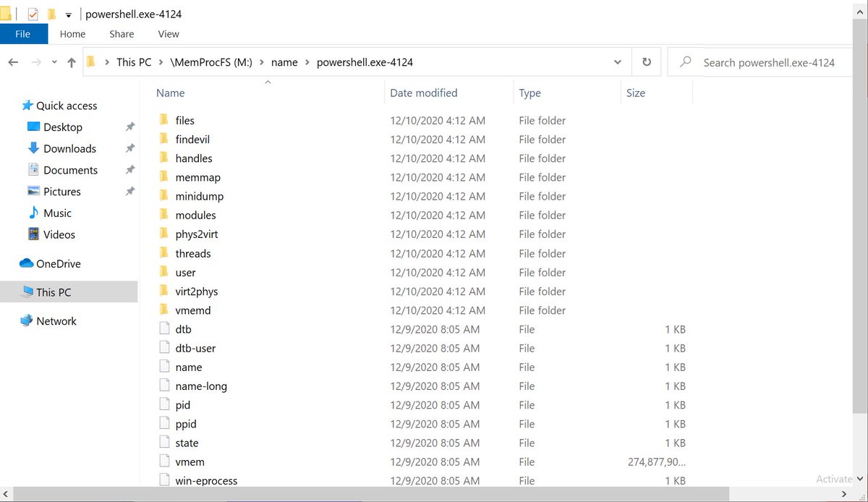Select the pid file

[x=183, y=405]
